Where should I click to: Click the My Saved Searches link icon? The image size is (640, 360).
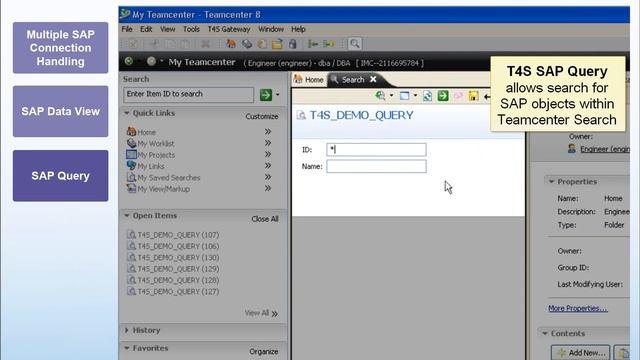(131, 177)
